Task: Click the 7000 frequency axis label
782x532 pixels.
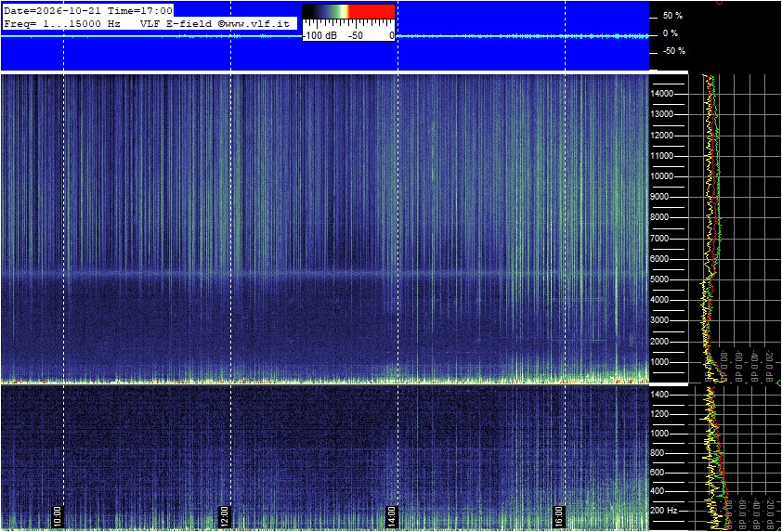Action: pos(659,239)
